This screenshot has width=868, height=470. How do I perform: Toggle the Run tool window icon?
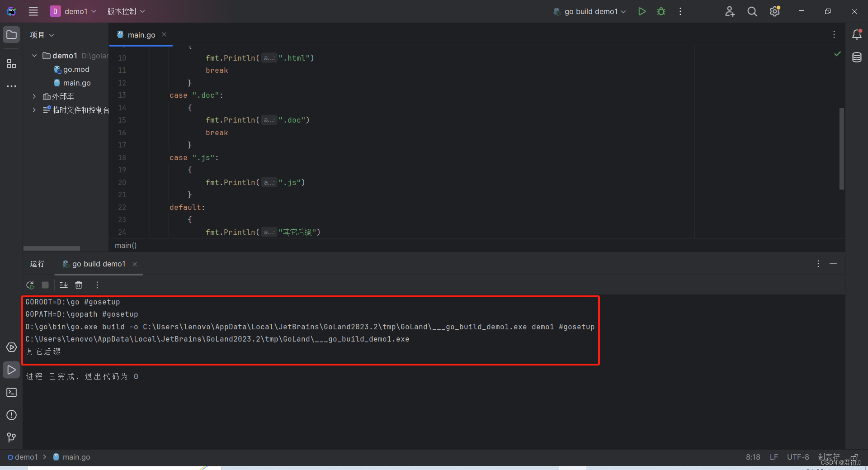tap(12, 370)
